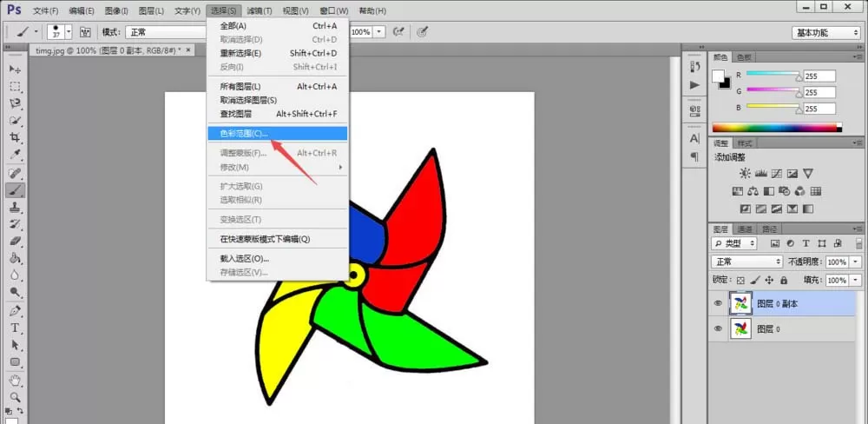
Task: Select the Crop tool
Action: pos(16,138)
